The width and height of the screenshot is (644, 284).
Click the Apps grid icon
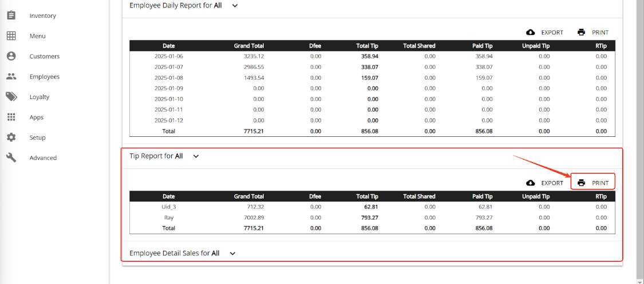click(11, 117)
